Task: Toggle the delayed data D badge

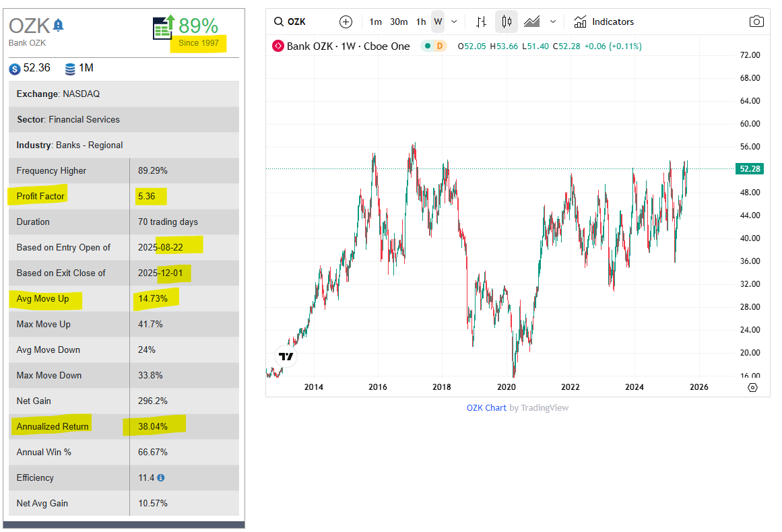Action: click(439, 46)
